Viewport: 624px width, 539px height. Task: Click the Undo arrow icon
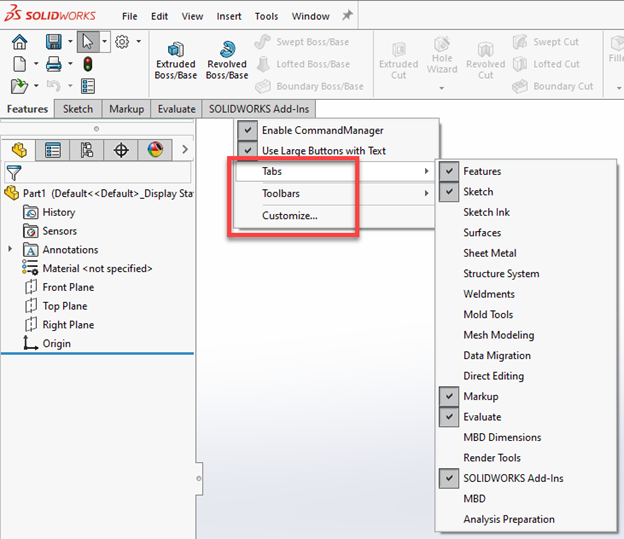(54, 86)
